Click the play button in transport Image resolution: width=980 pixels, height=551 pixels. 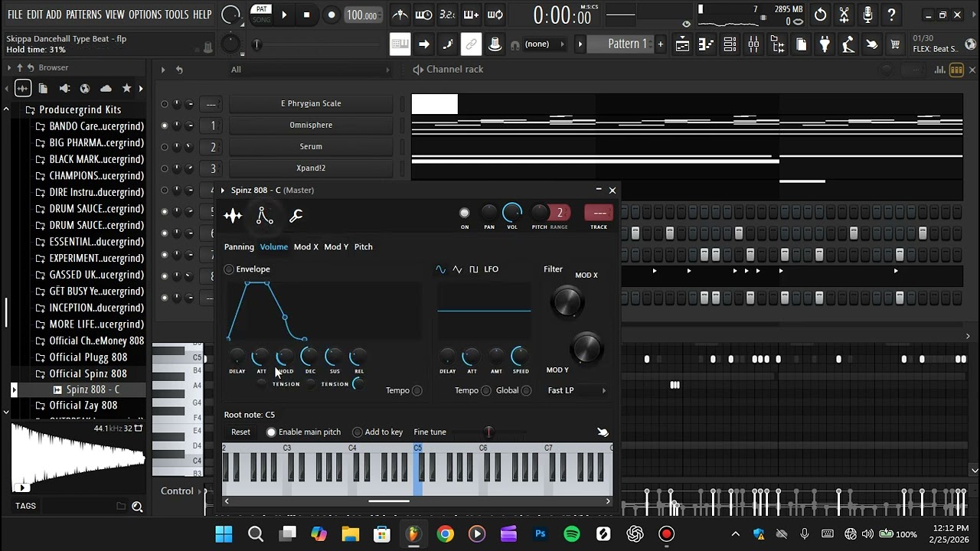[284, 15]
